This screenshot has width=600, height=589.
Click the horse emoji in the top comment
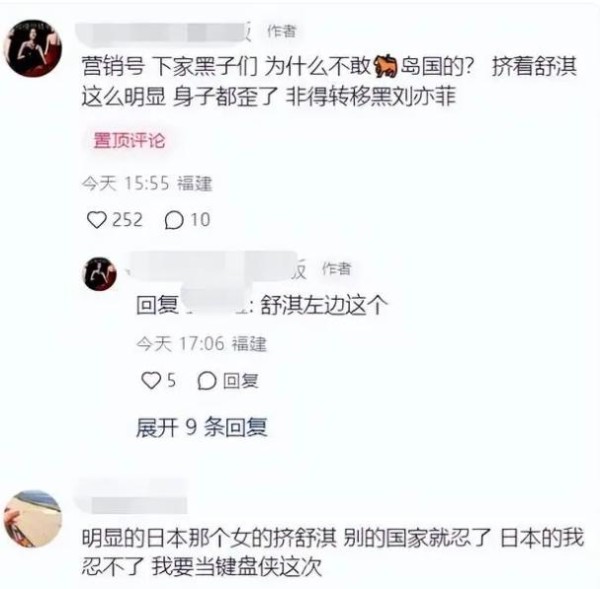pos(385,66)
